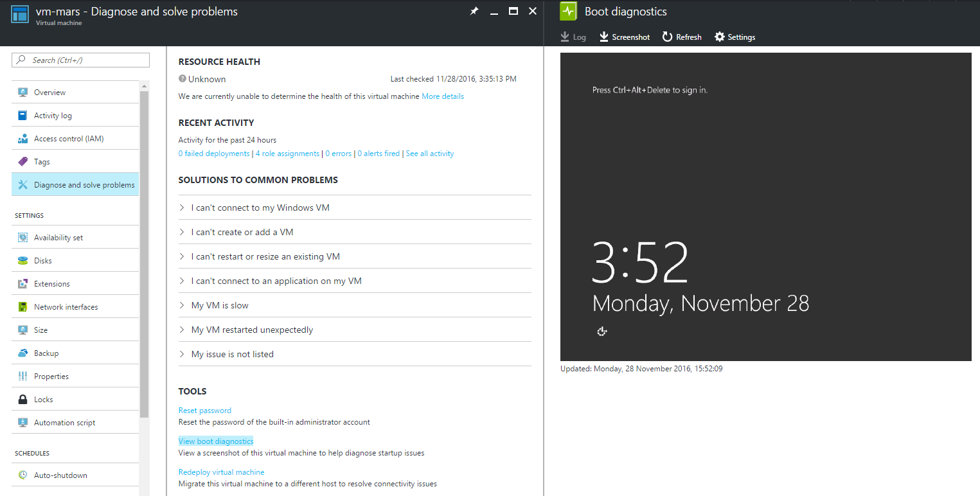Download the boot Screenshot

point(625,37)
